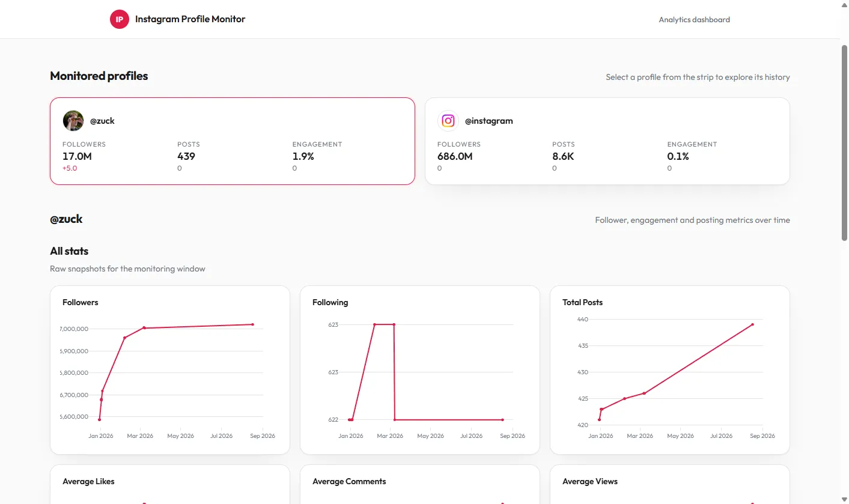Click the @zuck section heading above All stats
849x504 pixels.
tap(66, 219)
